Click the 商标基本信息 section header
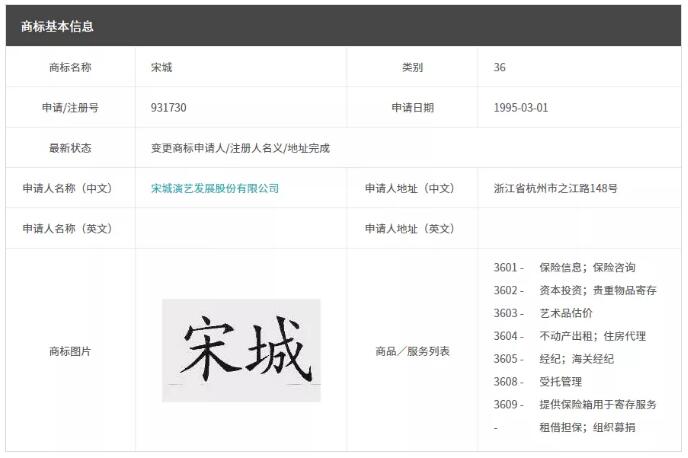Image resolution: width=688 pixels, height=458 pixels. [x=57, y=26]
